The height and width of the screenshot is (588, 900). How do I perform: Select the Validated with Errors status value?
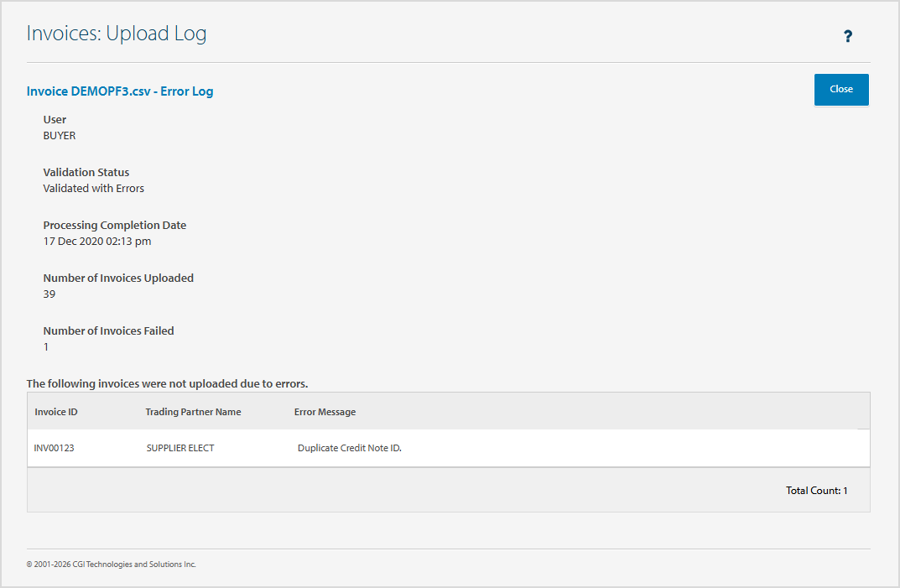[x=94, y=189]
